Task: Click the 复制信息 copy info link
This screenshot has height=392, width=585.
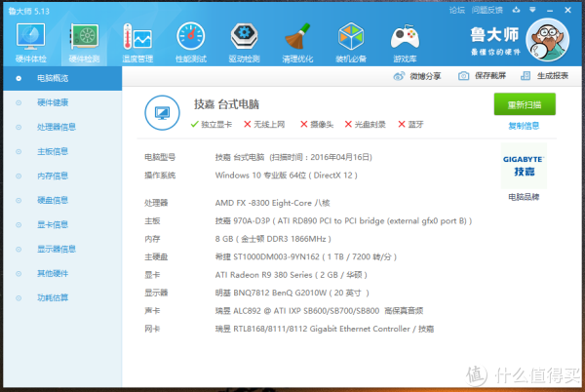Action: [x=524, y=126]
